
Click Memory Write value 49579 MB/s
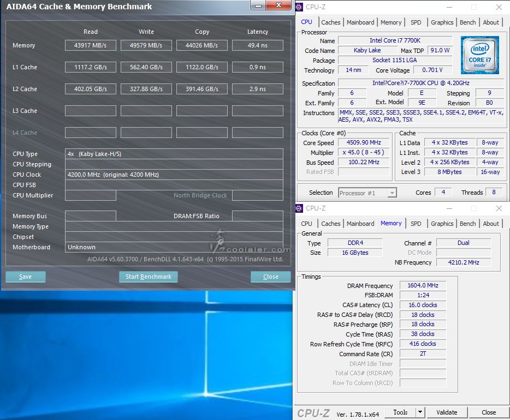tap(146, 45)
